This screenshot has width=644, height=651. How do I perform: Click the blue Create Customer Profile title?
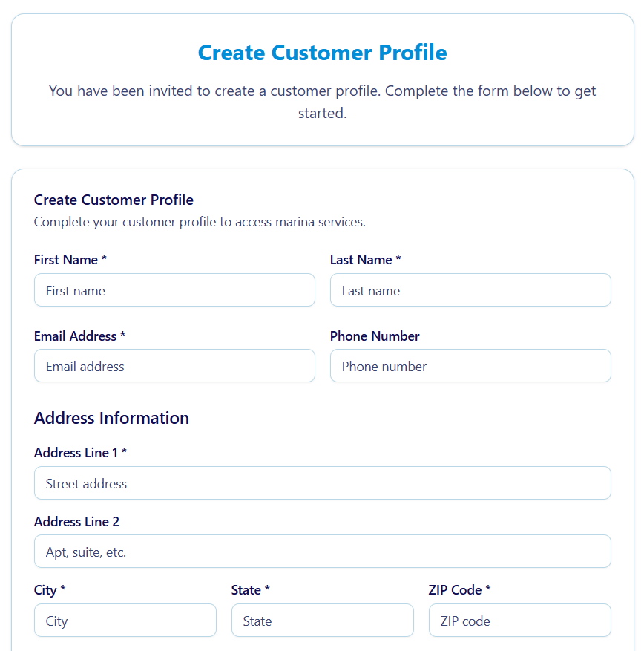pyautogui.click(x=322, y=53)
